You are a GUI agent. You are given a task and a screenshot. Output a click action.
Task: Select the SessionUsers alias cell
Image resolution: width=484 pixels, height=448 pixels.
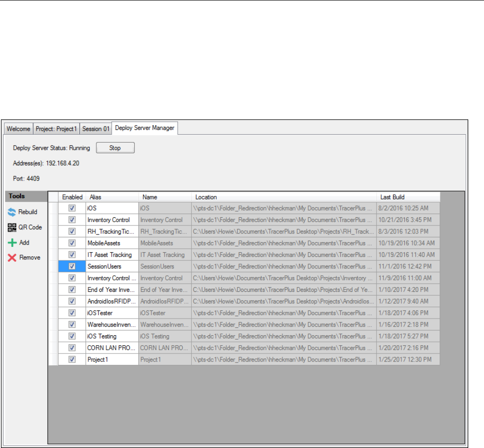coord(112,267)
